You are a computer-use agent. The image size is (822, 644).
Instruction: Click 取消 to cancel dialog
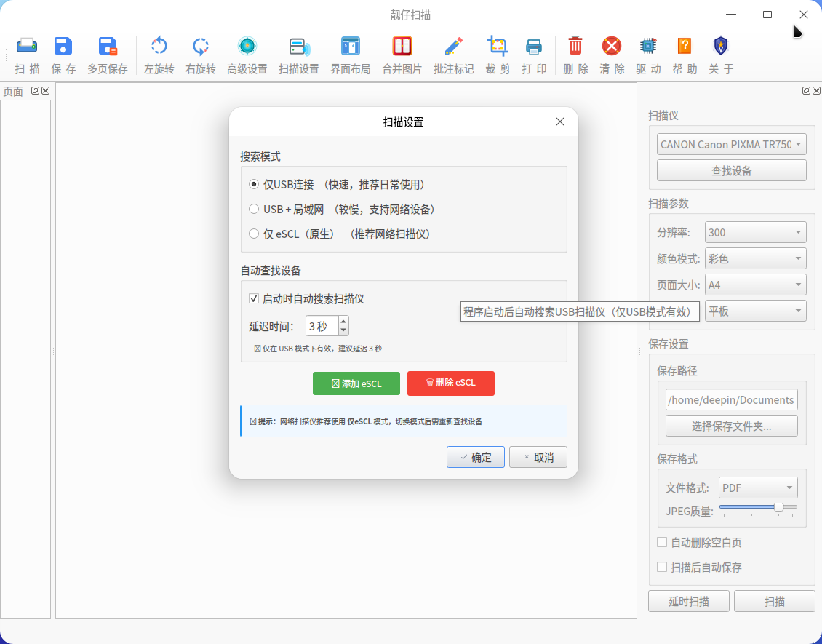[538, 457]
